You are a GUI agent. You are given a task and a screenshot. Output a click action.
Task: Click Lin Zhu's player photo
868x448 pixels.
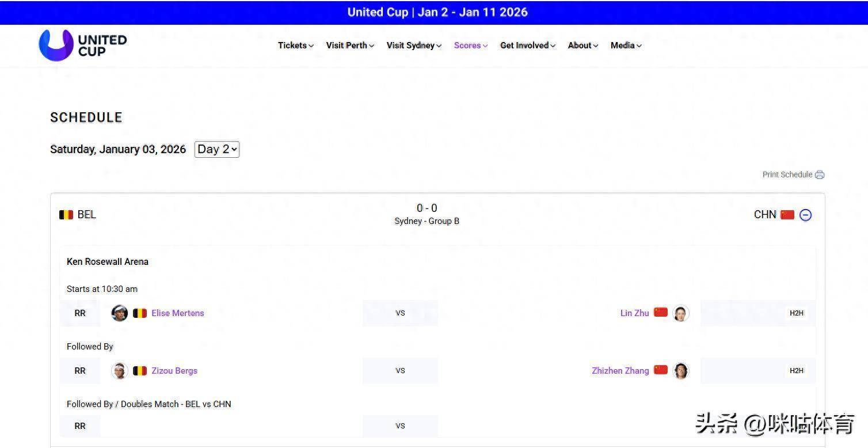(680, 313)
